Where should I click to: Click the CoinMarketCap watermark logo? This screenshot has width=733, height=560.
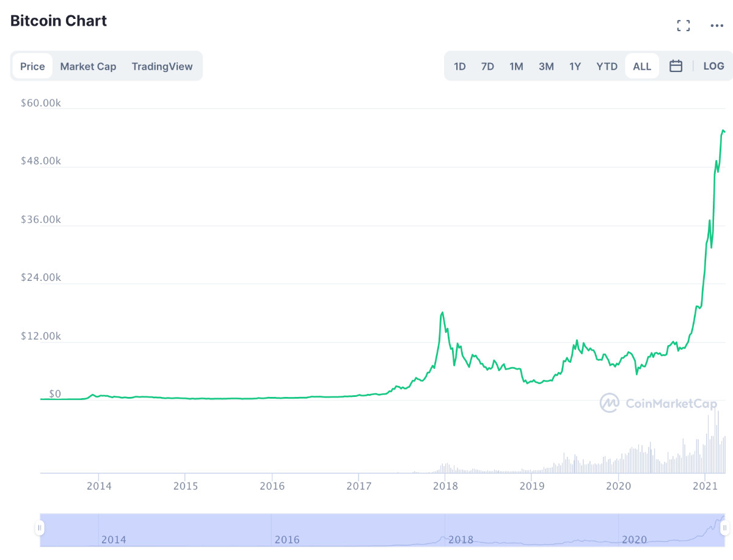point(658,403)
